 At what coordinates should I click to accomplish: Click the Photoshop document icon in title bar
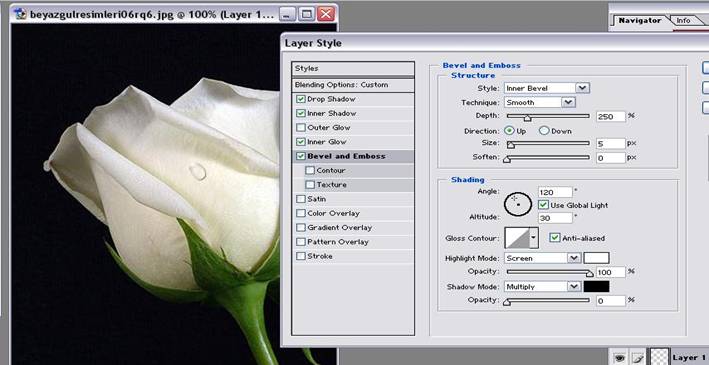(20, 14)
